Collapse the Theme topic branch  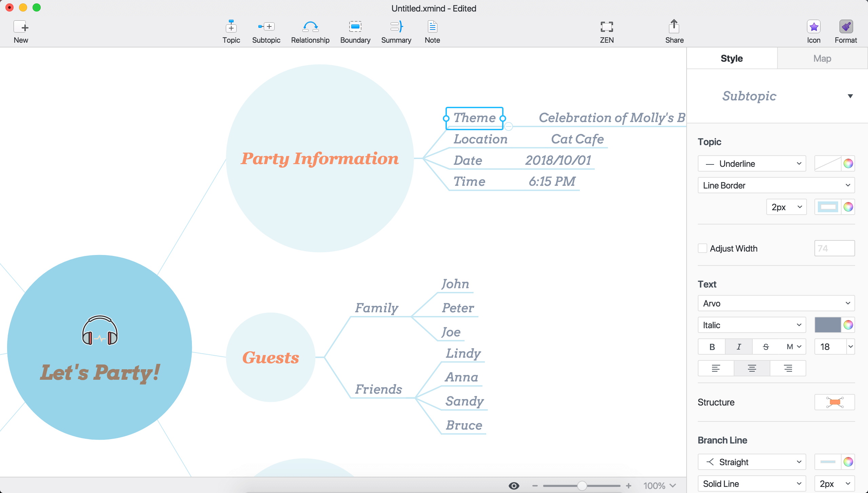point(509,126)
